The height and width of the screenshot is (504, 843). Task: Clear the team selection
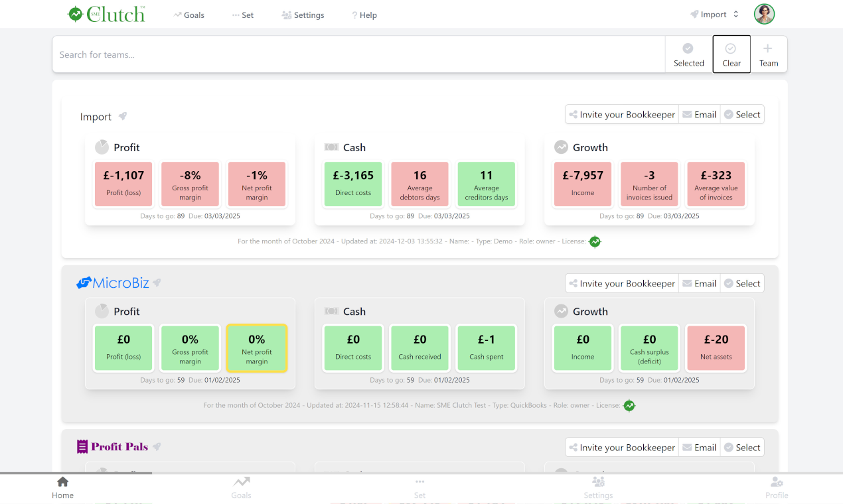[x=731, y=54]
